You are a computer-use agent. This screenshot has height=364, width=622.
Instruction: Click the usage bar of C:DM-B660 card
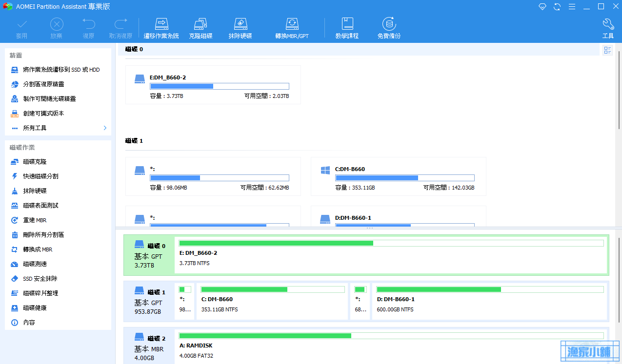coord(405,178)
